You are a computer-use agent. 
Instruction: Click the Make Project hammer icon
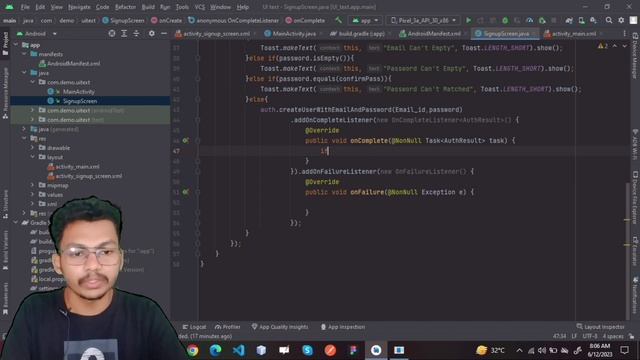[338, 20]
